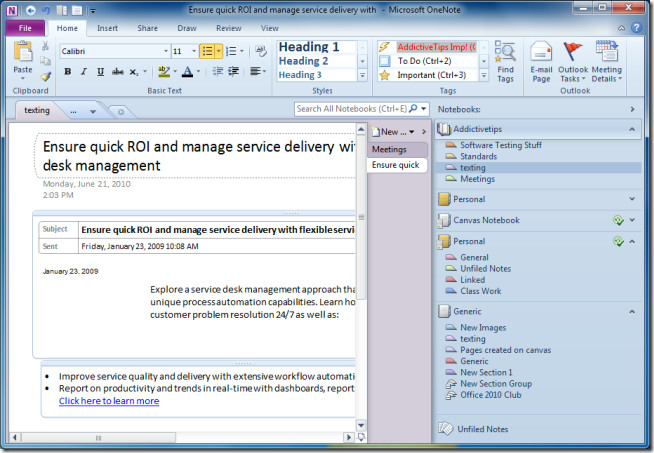Click the create new section tab icon
Image resolution: width=654 pixels, height=453 pixels.
pos(121,112)
